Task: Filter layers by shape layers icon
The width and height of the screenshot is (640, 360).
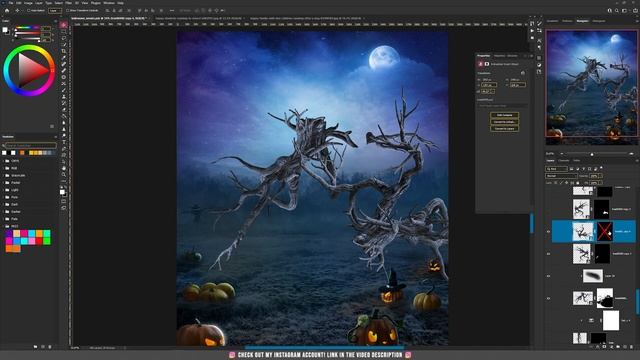Action: click(589, 169)
